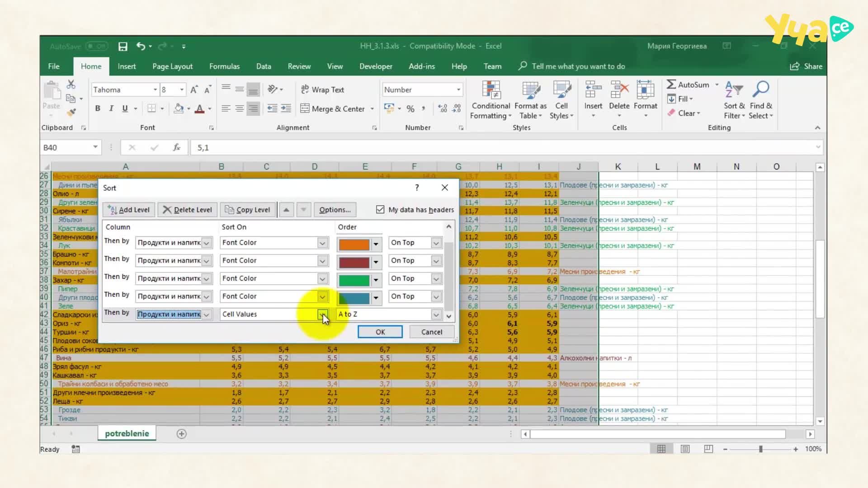Image resolution: width=868 pixels, height=488 pixels.
Task: Click the Share button
Action: (x=806, y=66)
